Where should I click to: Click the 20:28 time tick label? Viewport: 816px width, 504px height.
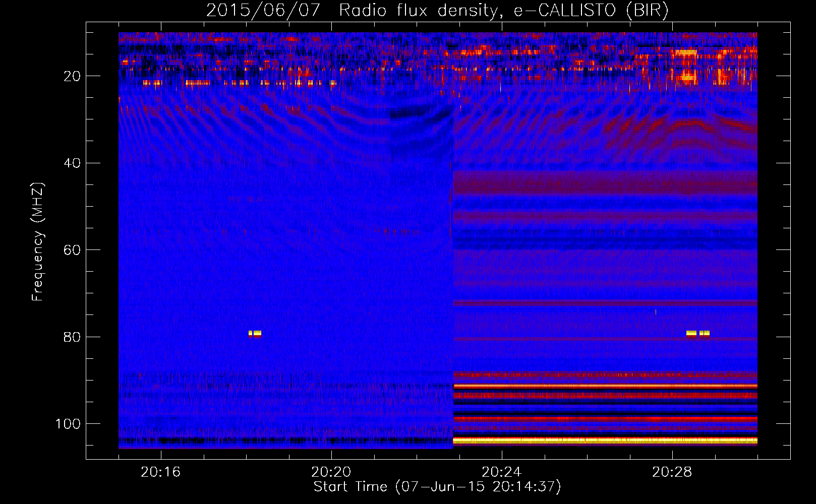(x=672, y=472)
